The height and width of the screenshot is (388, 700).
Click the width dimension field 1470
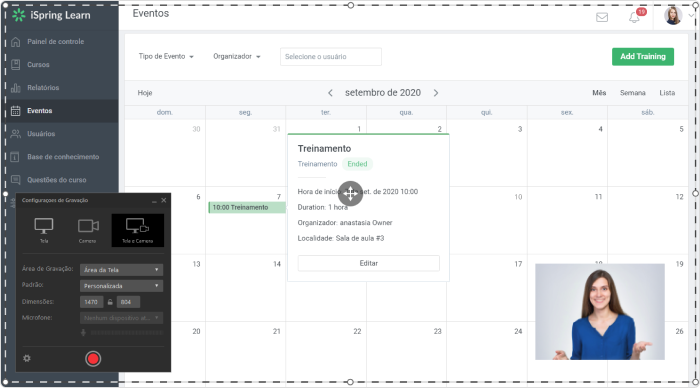pos(92,302)
